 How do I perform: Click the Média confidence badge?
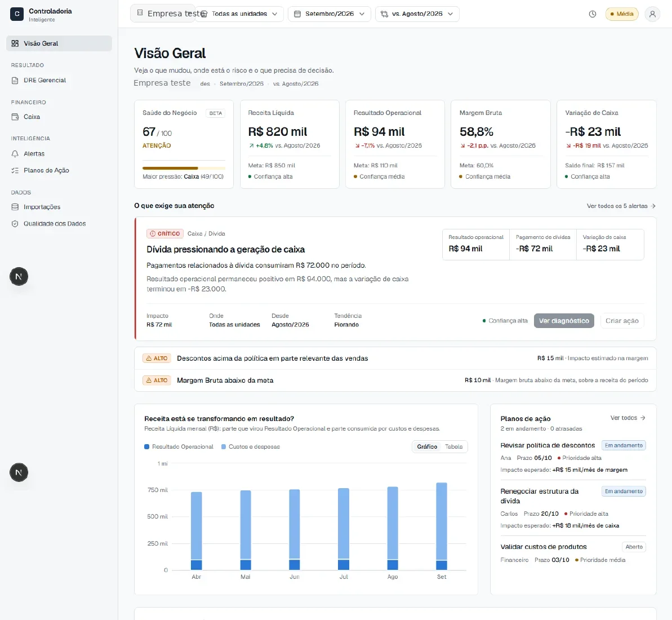coord(622,14)
